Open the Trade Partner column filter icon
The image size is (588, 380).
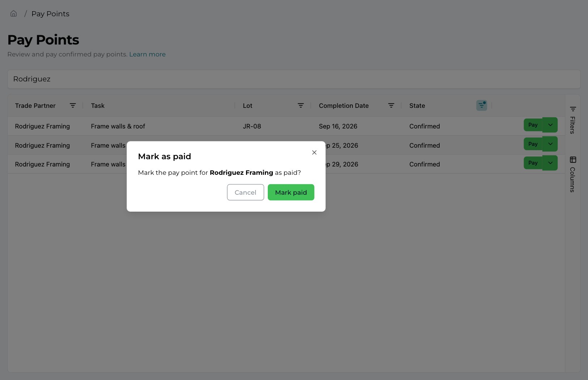(73, 105)
